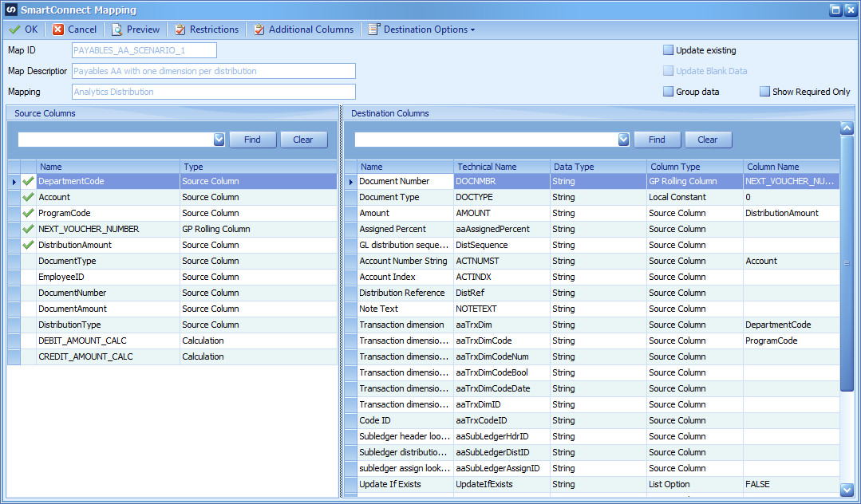
Task: Sort source columns by Name header
Action: coord(109,167)
